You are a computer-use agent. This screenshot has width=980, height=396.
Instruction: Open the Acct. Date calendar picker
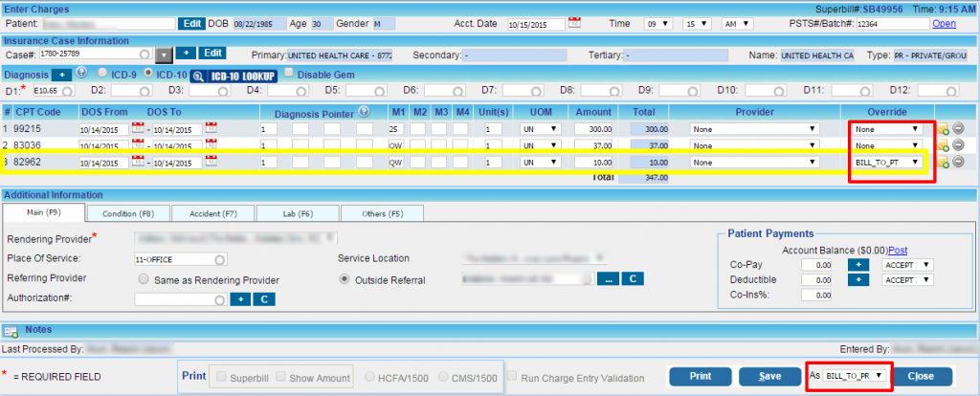click(x=575, y=21)
